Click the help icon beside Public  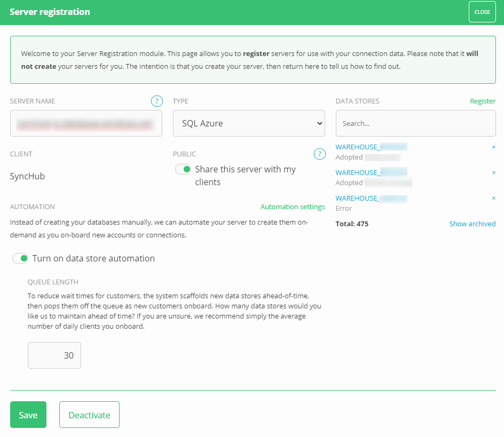319,154
